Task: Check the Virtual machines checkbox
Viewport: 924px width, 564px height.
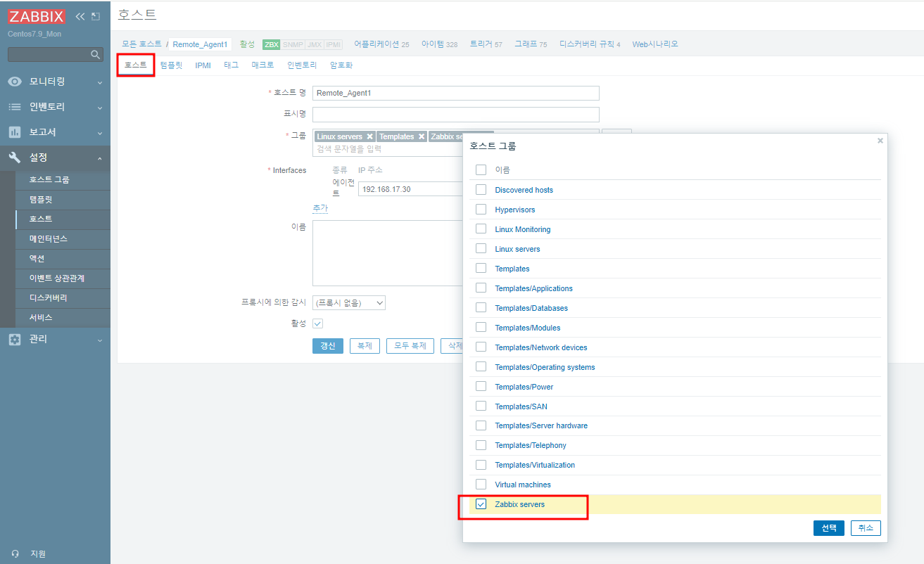Action: point(481,484)
